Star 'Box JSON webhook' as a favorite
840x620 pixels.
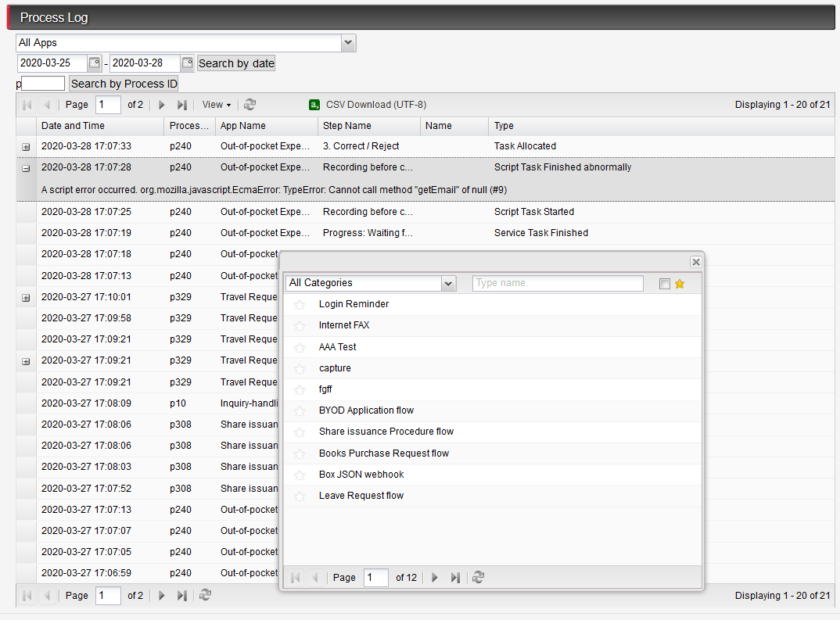300,474
